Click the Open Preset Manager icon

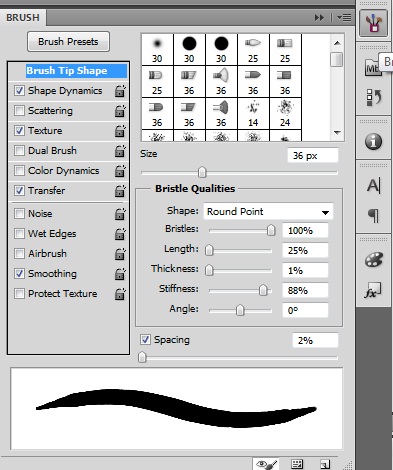pos(297,464)
